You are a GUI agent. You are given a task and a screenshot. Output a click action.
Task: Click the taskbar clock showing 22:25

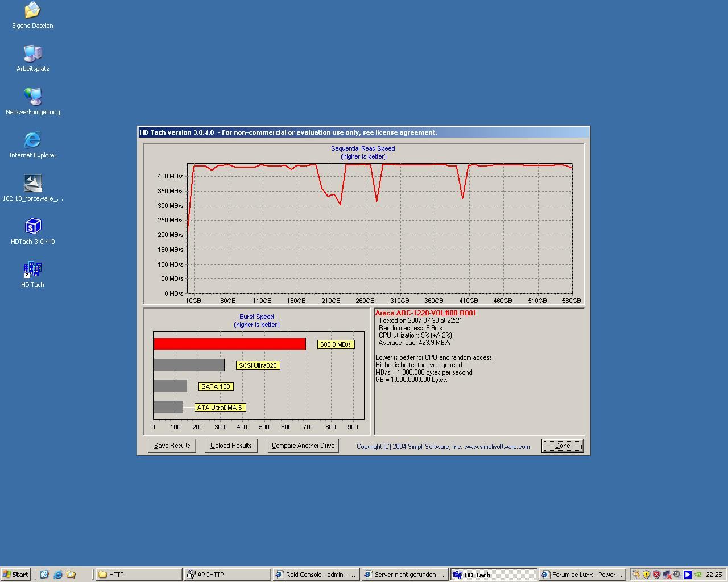[x=714, y=575]
